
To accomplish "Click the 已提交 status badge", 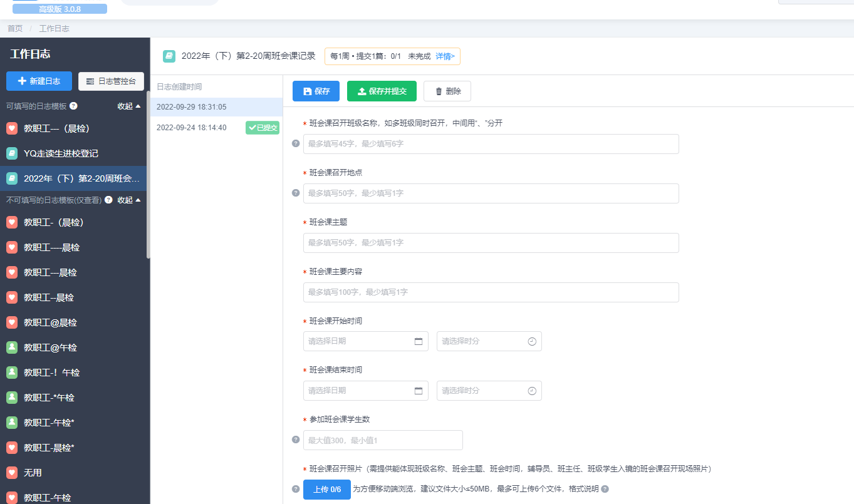I will pos(263,128).
